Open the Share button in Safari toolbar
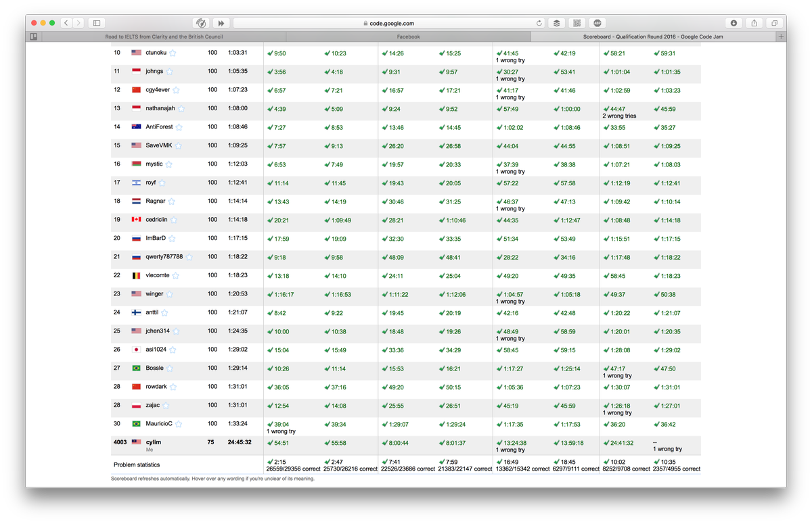 pyautogui.click(x=754, y=23)
